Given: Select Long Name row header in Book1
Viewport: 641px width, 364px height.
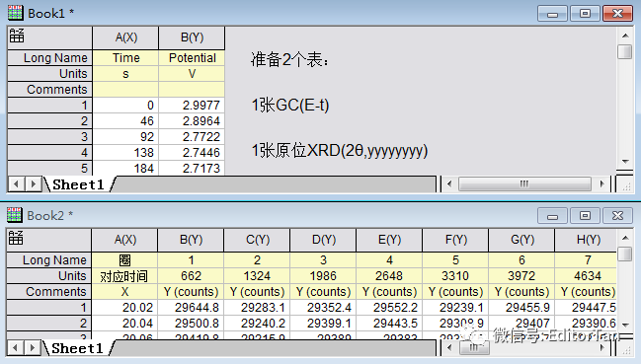Looking at the screenshot, I should [x=49, y=58].
